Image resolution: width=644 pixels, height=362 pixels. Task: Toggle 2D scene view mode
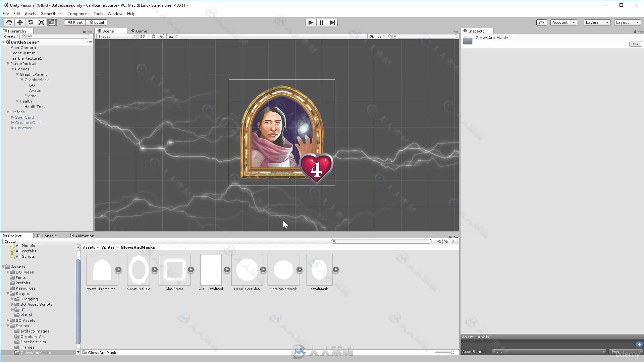143,36
